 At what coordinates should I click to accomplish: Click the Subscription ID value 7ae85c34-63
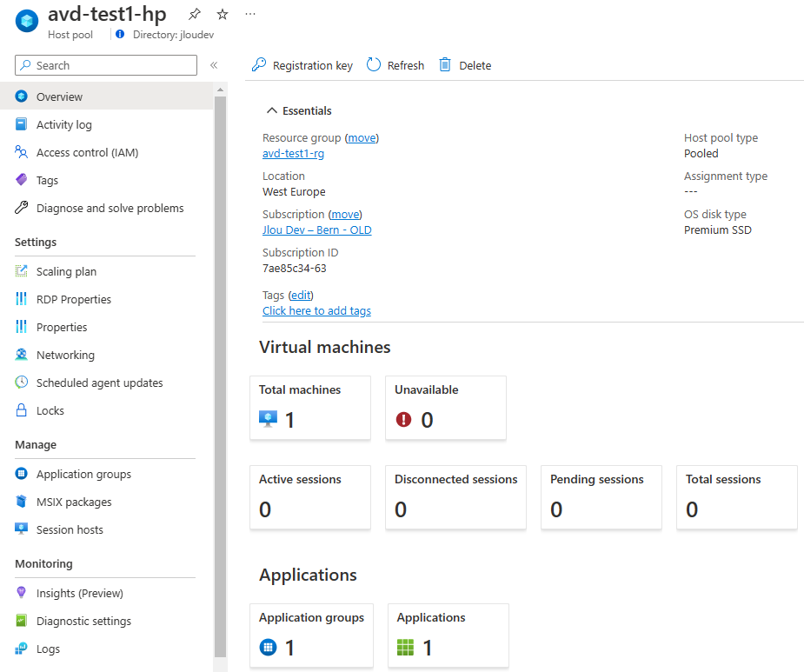(x=295, y=269)
